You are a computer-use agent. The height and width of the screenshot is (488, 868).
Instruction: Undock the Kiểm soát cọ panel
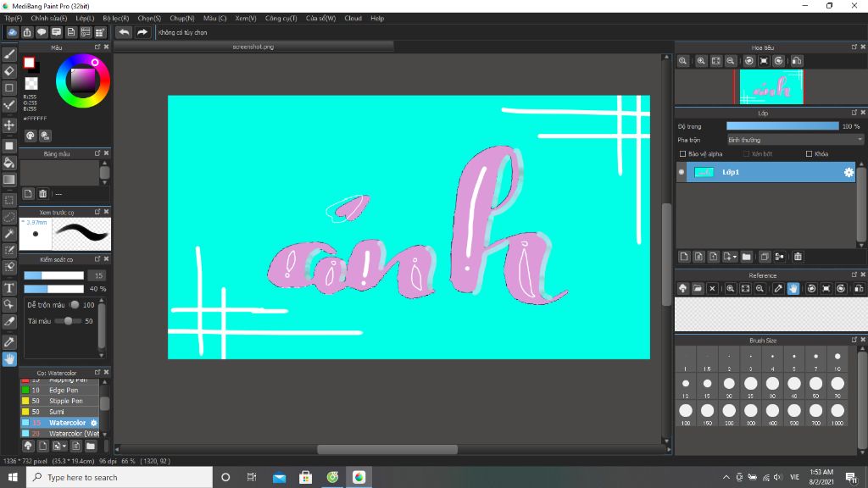97,259
